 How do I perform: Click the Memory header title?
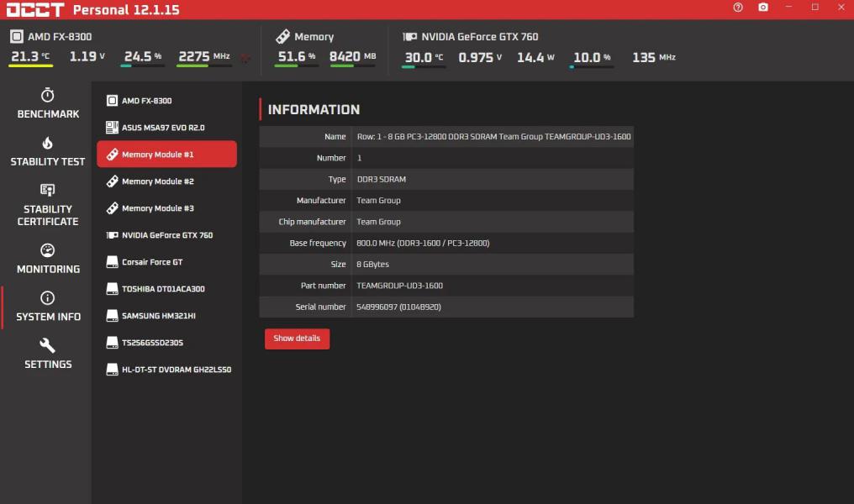click(x=314, y=36)
